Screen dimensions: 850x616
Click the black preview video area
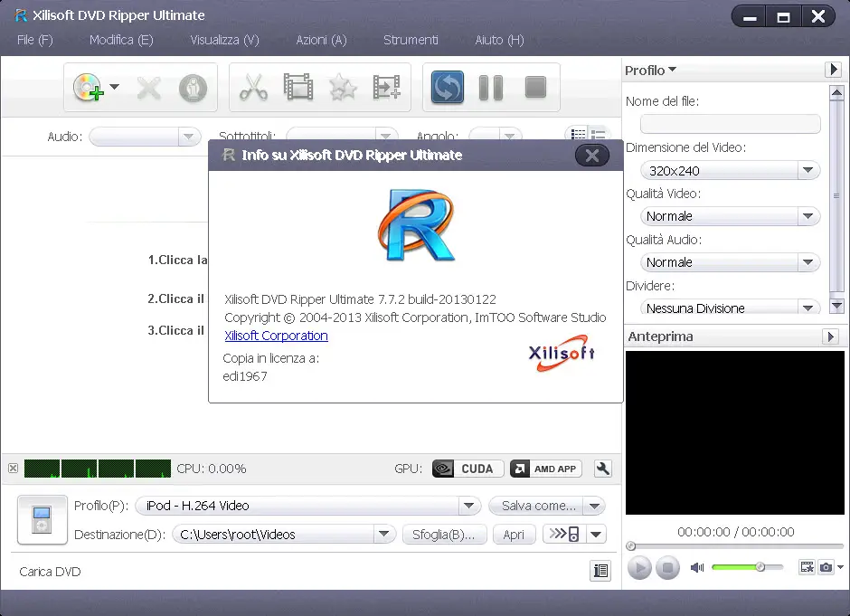[734, 432]
